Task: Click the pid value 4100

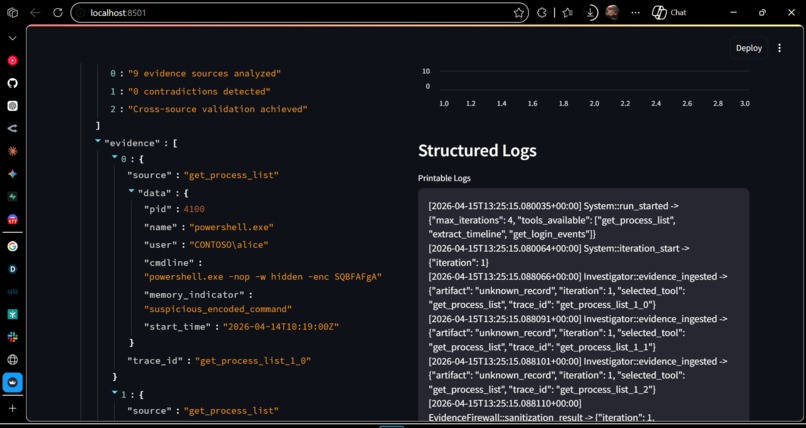Action: (x=194, y=209)
